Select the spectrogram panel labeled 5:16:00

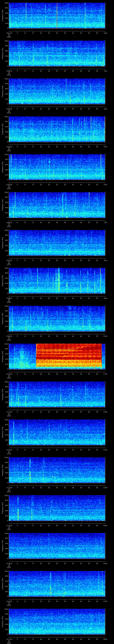tap(57, 584)
